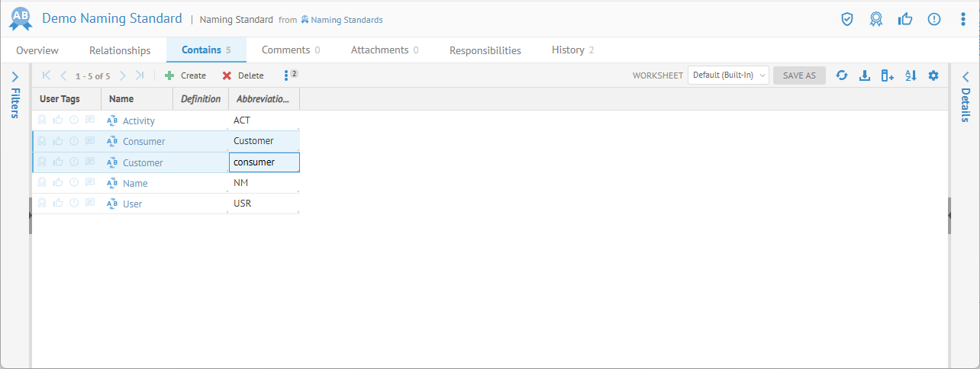Open worksheet settings gear
The width and height of the screenshot is (980, 369).
(x=933, y=75)
